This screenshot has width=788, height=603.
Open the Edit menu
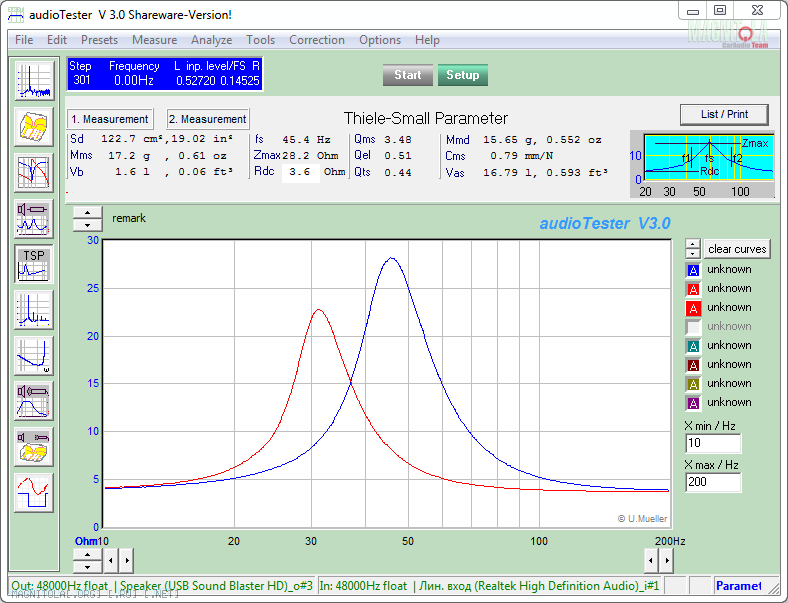(57, 40)
